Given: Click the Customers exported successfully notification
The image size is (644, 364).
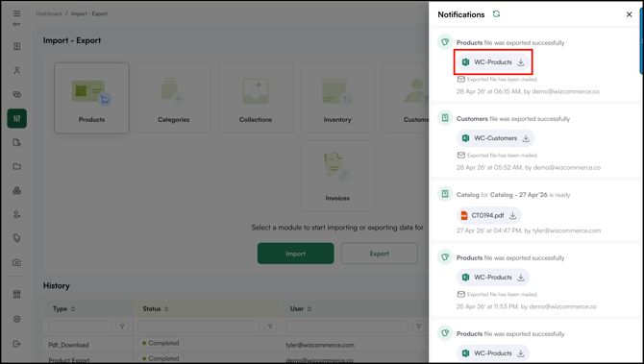Looking at the screenshot, I should click(536, 140).
